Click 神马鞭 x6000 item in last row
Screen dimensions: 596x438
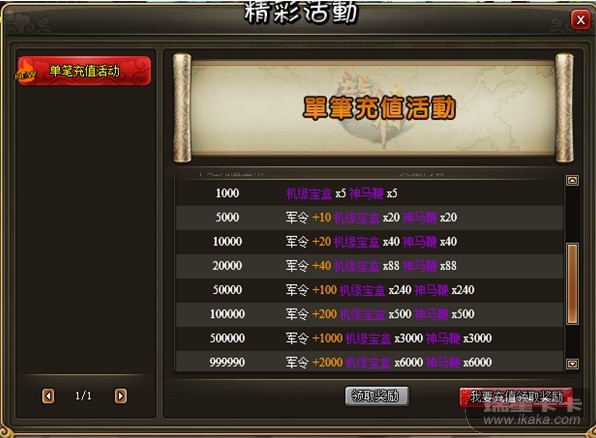(x=459, y=362)
